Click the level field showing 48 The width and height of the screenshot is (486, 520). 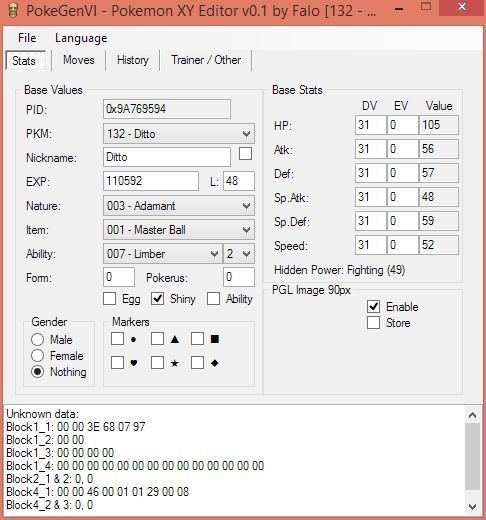pyautogui.click(x=239, y=181)
